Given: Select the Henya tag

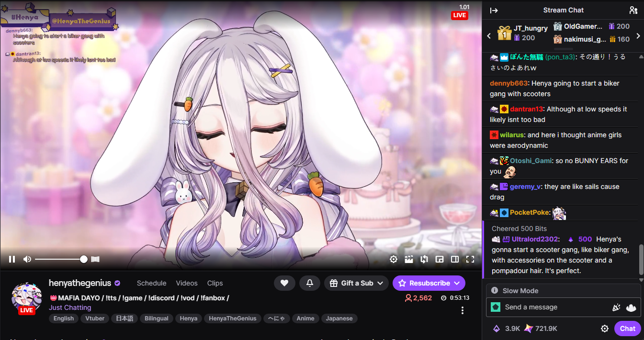Looking at the screenshot, I should coord(189,318).
